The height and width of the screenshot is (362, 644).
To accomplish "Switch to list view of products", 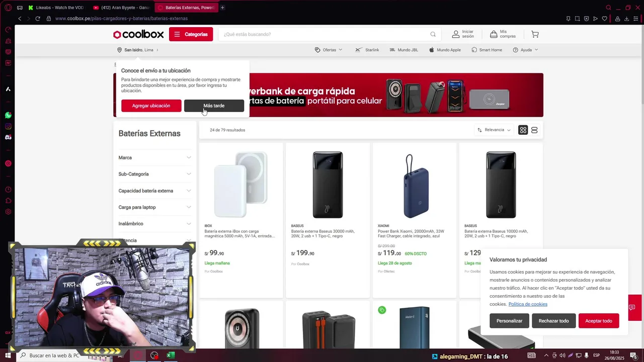I will point(534,130).
